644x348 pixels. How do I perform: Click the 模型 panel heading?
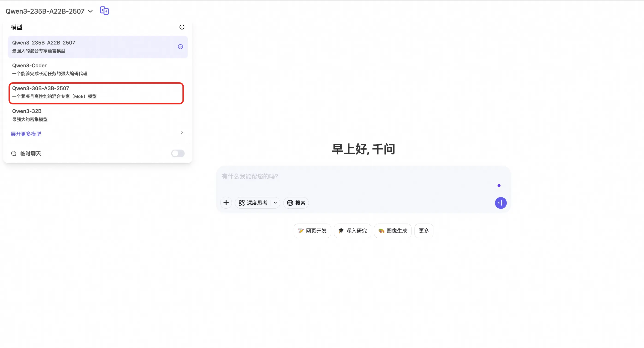click(x=17, y=27)
